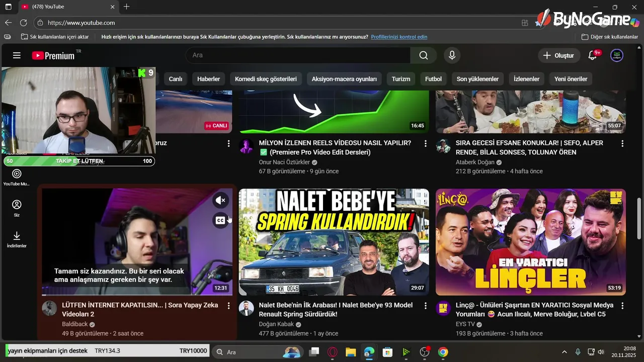Select the Canlı filter chip

pos(175,79)
